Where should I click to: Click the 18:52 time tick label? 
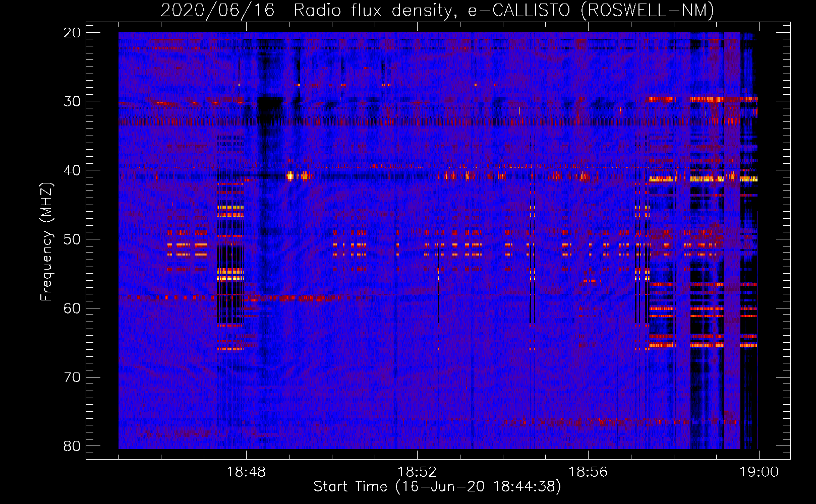coord(417,472)
